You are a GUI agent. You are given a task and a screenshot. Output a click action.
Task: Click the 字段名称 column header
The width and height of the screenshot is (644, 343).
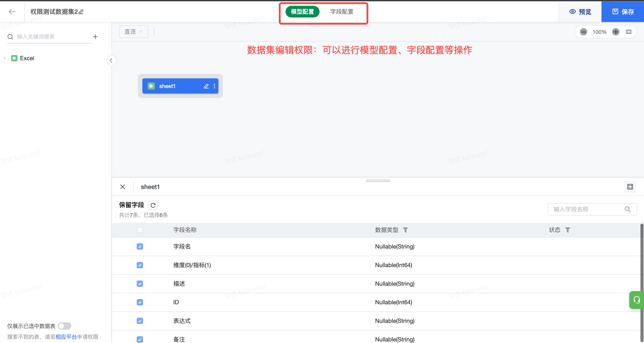[x=185, y=230]
